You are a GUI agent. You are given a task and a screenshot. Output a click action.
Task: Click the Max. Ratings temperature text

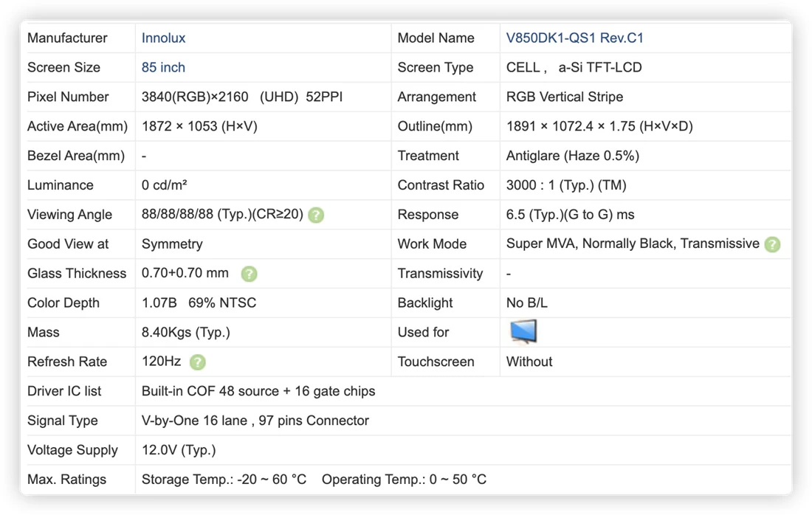click(314, 480)
